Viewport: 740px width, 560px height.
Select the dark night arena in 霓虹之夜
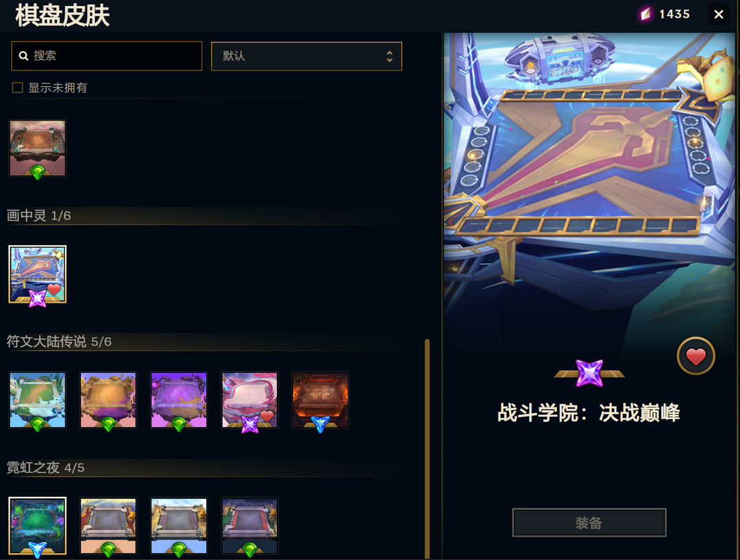(x=249, y=526)
